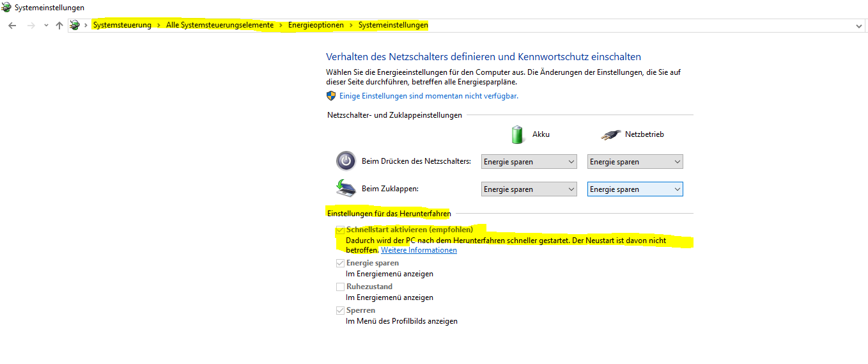Click the power button Netzschalter icon
The height and width of the screenshot is (364, 868).
tap(346, 161)
